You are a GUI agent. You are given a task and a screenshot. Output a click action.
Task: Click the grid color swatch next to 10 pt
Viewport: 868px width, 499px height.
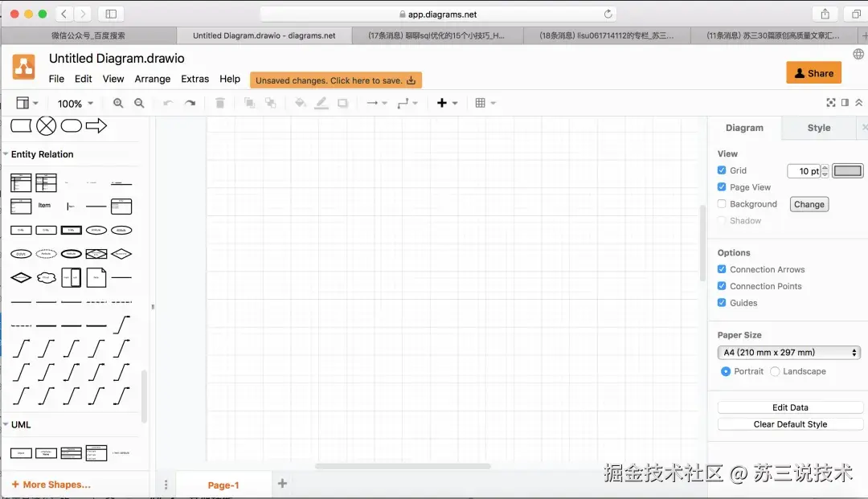pos(847,170)
